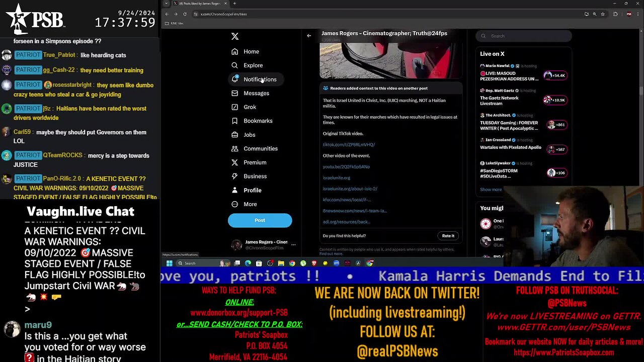This screenshot has height=362, width=644.
Task: Click the X search field
Action: coord(524,36)
